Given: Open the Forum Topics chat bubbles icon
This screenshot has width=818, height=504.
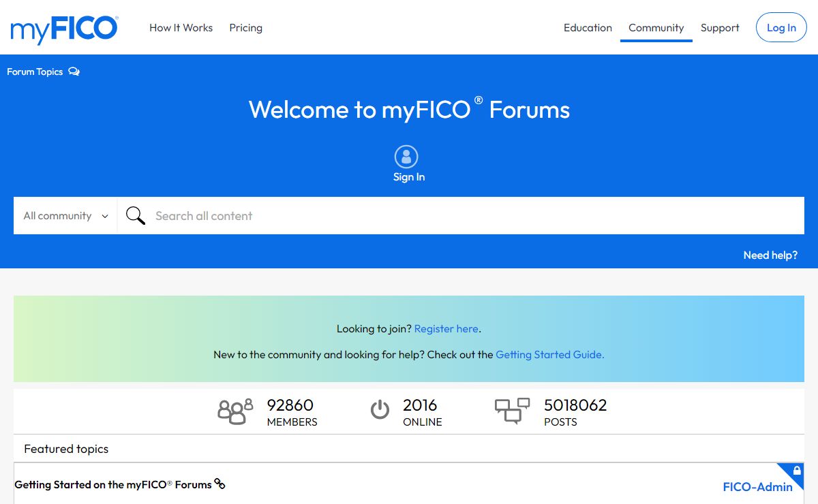Looking at the screenshot, I should (74, 72).
